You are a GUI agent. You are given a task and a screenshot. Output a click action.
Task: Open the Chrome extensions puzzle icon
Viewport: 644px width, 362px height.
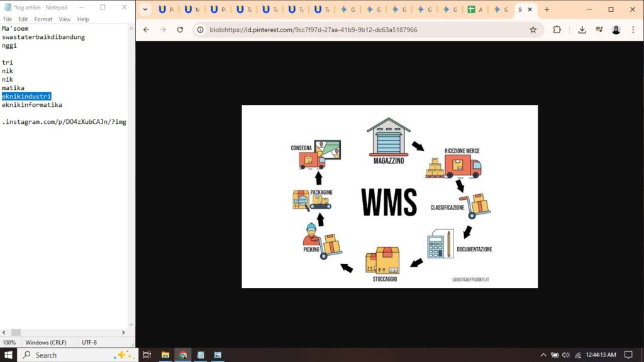(x=557, y=30)
